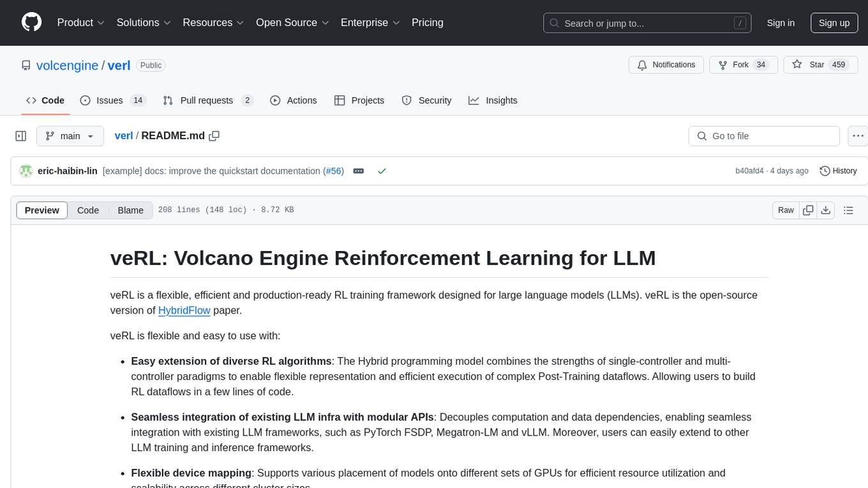Download the raw file icon
This screenshot has width=868, height=488.
coord(825,210)
